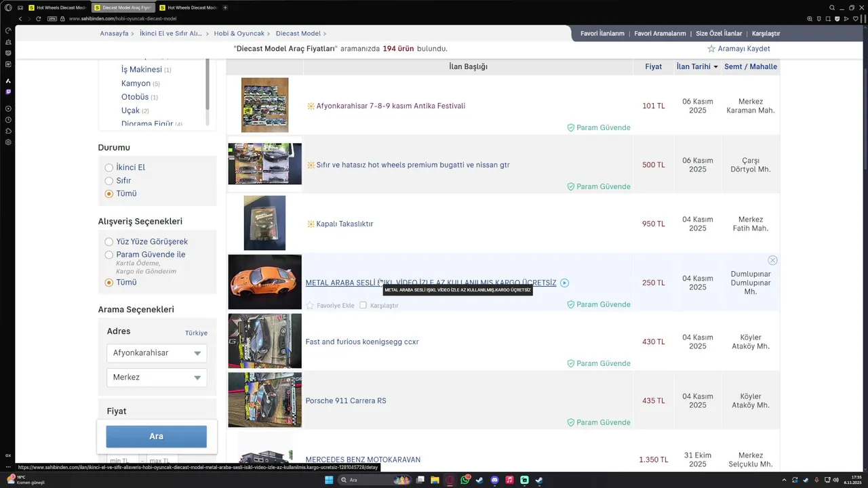Select Otobüs category
Viewport: 868px width, 488px height.
(x=135, y=97)
